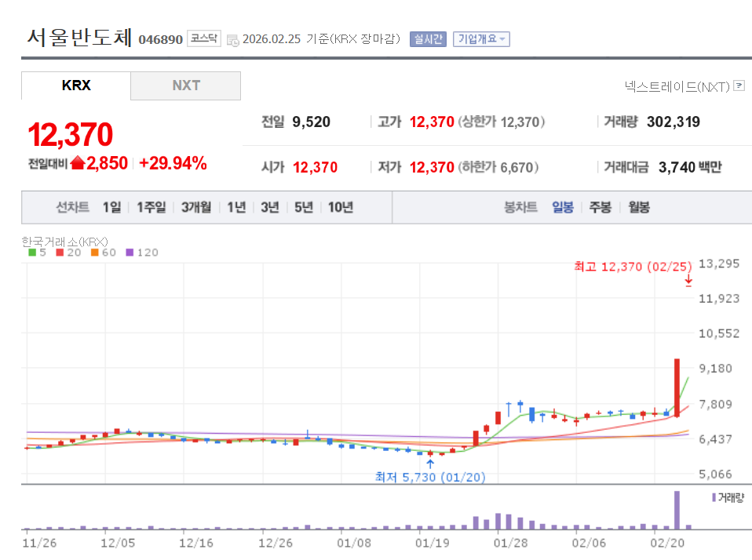The image size is (752, 560).
Task: Click the current price 12,370
Action: [x=71, y=135]
